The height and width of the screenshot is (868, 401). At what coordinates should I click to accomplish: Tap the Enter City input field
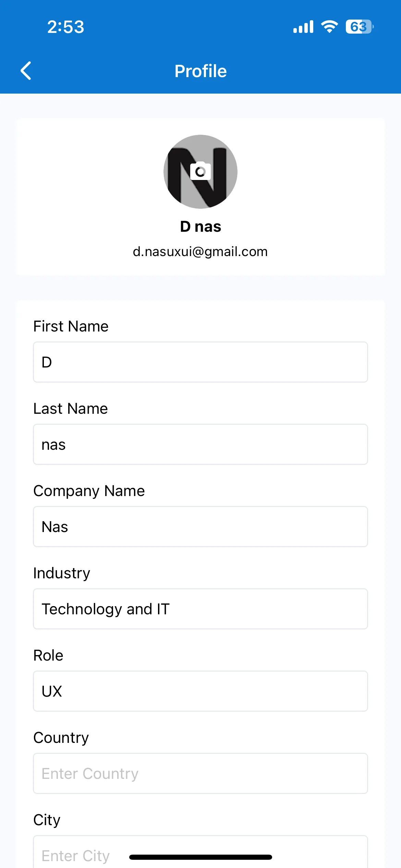(200, 852)
